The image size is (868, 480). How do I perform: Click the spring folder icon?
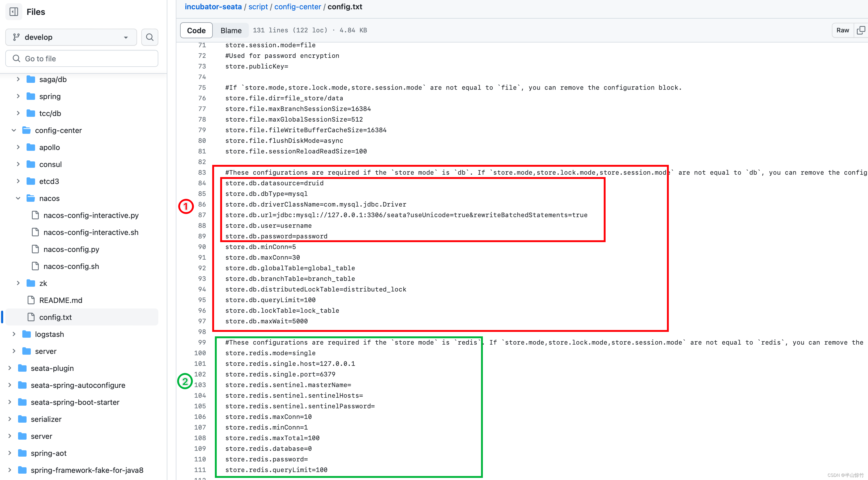click(31, 96)
